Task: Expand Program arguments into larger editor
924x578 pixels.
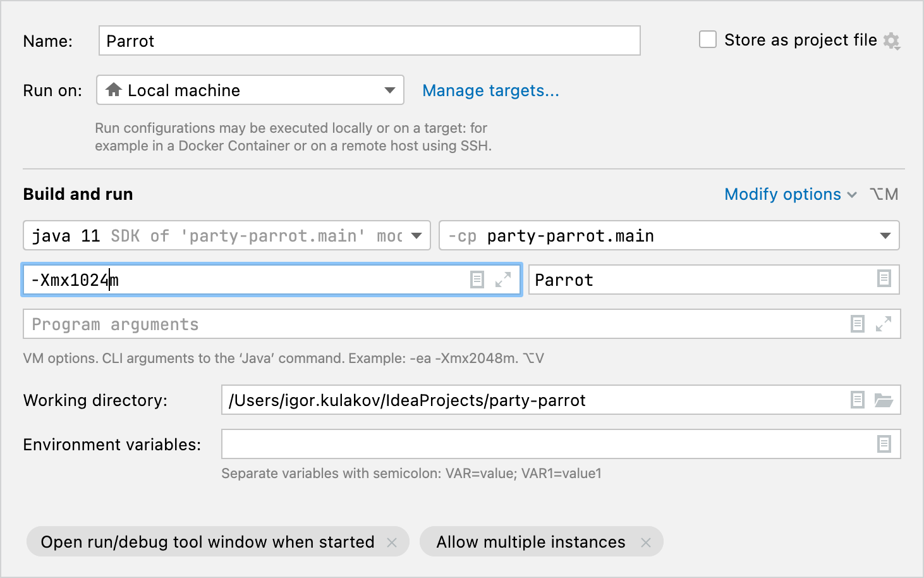Action: point(884,324)
